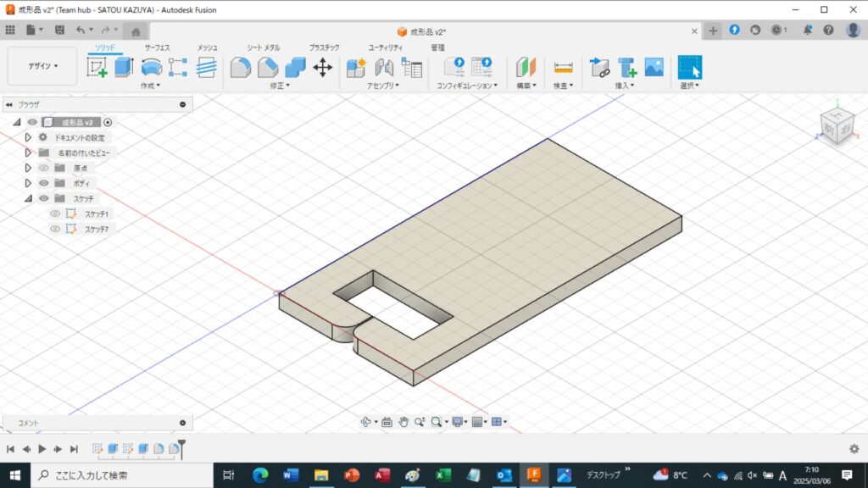Click the Configure model icon
This screenshot has height=488, width=868.
click(x=454, y=68)
